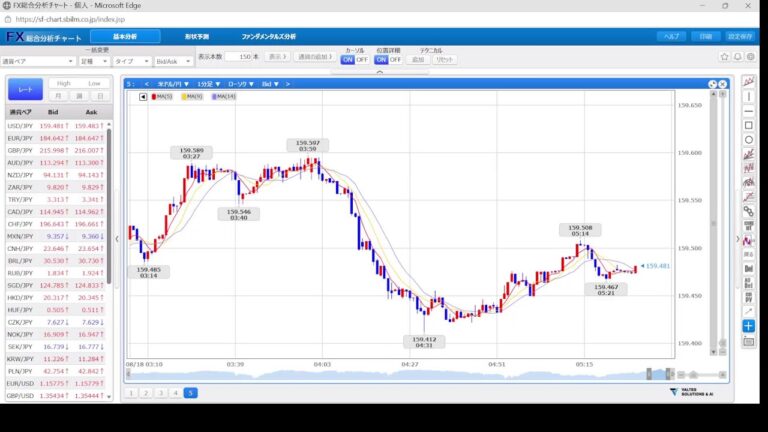Toggle MA(9) yellow moving average
The width and height of the screenshot is (768, 432).
(192, 97)
